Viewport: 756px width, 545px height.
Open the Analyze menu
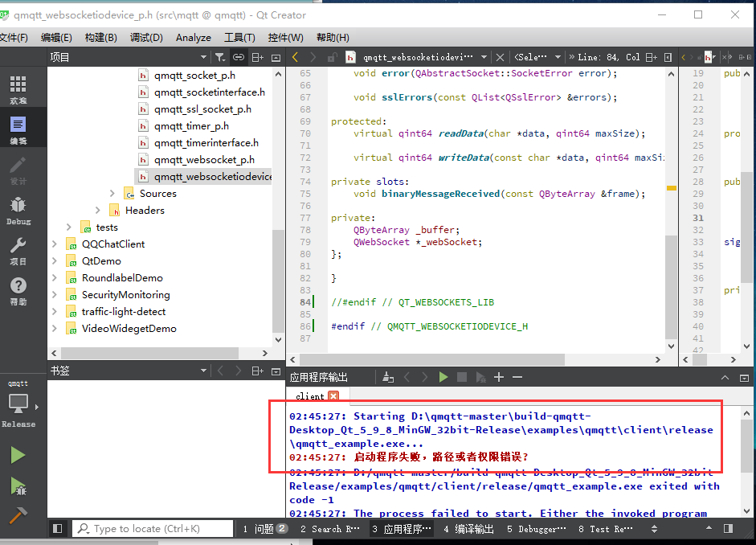point(194,38)
